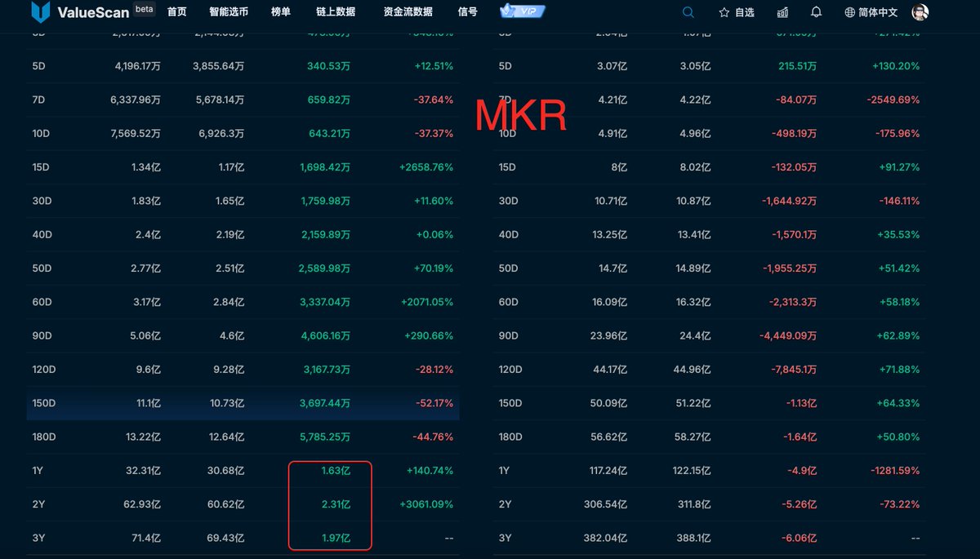Click the -7,845.1万 net value
This screenshot has width=980, height=559.
click(x=792, y=370)
